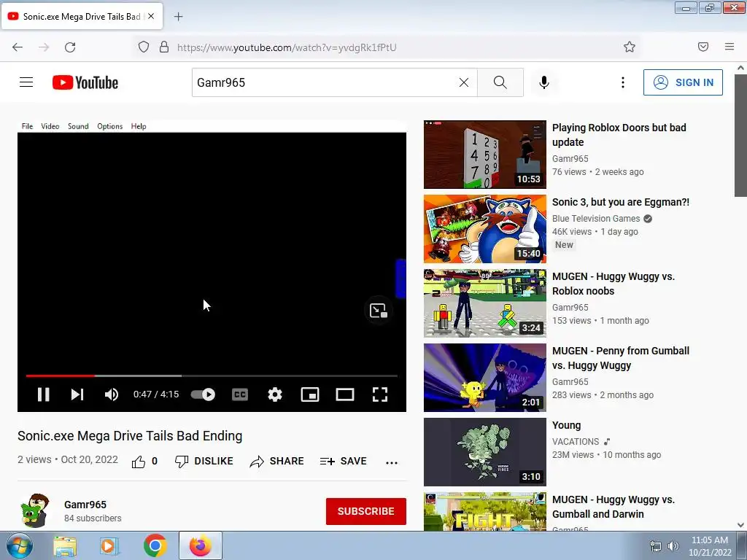
Task: Click the SUBSCRIBE button
Action: (x=366, y=511)
